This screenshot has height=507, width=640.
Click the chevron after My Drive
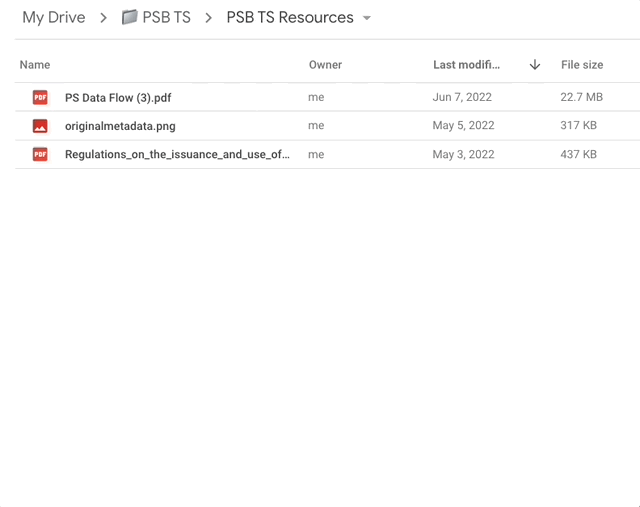[104, 18]
